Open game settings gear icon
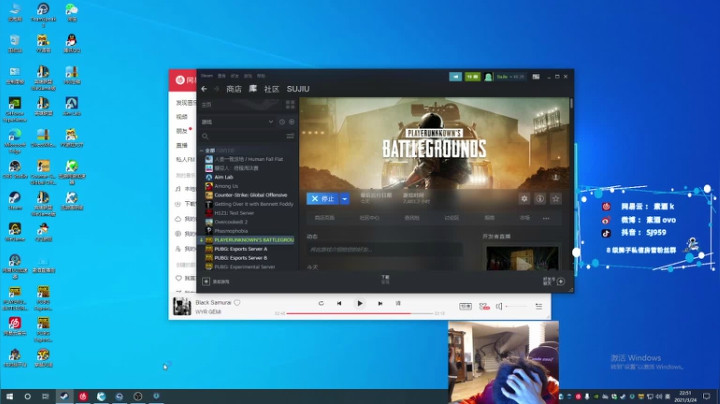Viewport: 720px width, 404px height. click(524, 199)
